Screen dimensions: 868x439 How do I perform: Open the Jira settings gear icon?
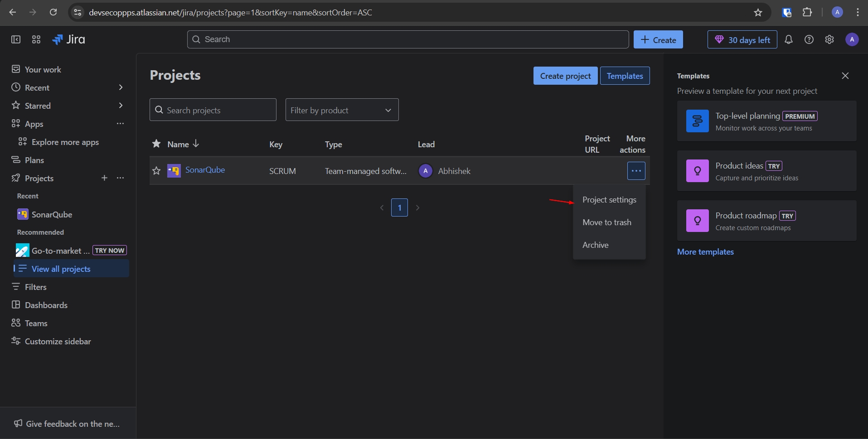coord(829,39)
